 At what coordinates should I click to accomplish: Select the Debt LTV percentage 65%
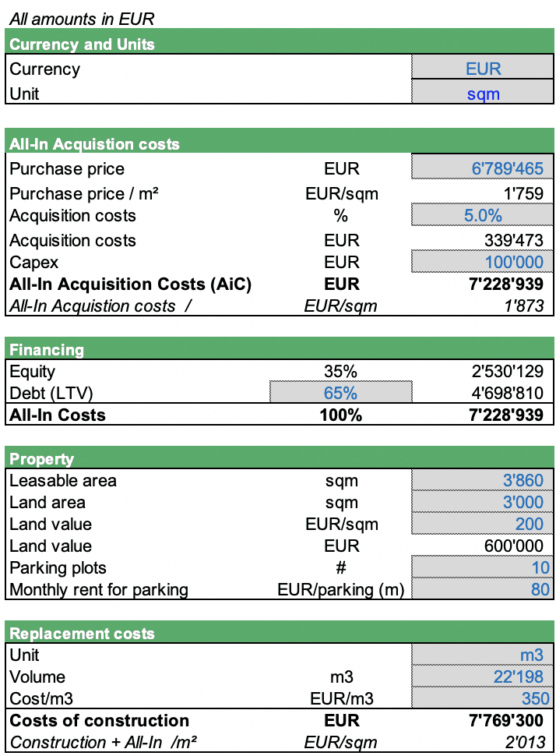(x=340, y=392)
